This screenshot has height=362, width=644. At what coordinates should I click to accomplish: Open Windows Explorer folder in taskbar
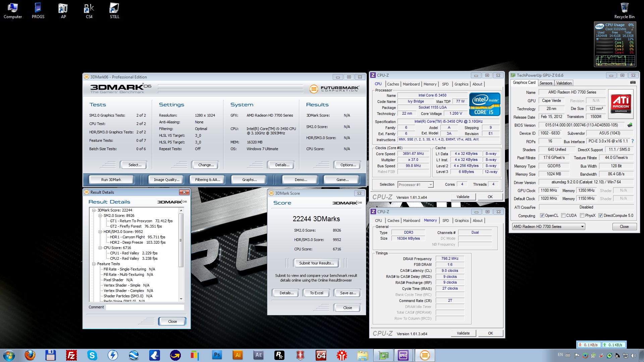coord(363,355)
